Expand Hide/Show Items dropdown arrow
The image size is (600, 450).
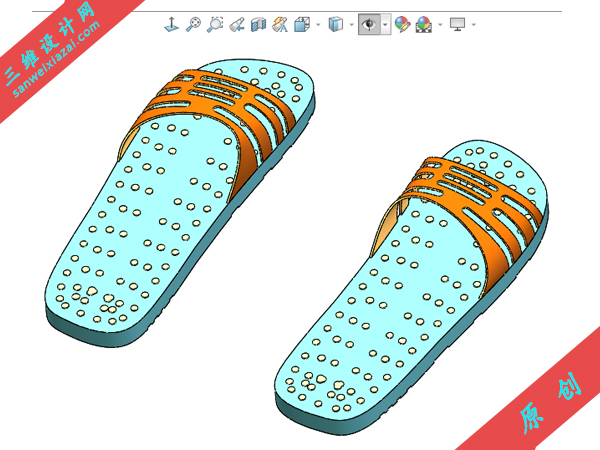(385, 24)
